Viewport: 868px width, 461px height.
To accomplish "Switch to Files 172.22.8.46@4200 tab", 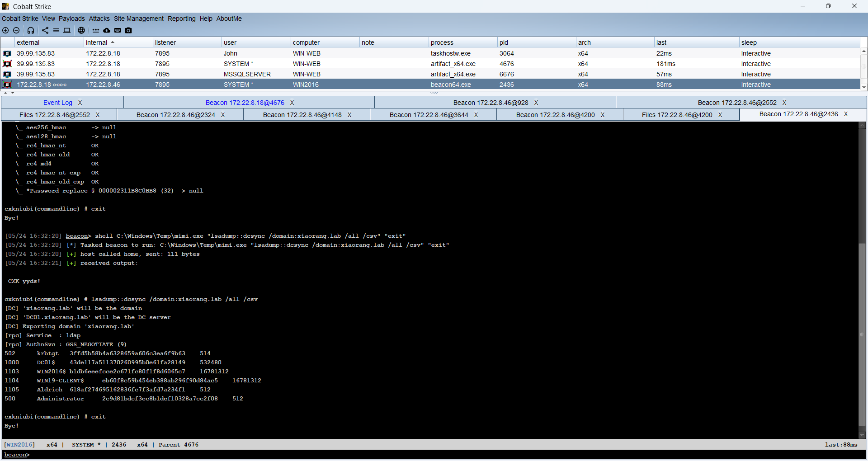I will click(677, 115).
